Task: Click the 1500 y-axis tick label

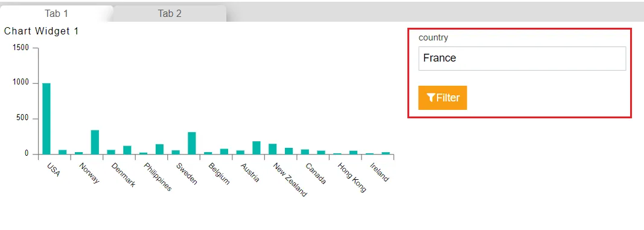Action: coord(21,48)
